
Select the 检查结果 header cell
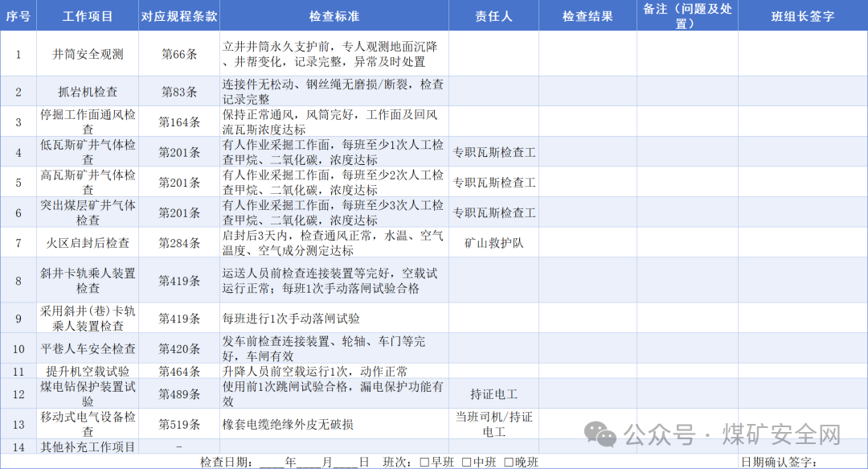tap(587, 15)
